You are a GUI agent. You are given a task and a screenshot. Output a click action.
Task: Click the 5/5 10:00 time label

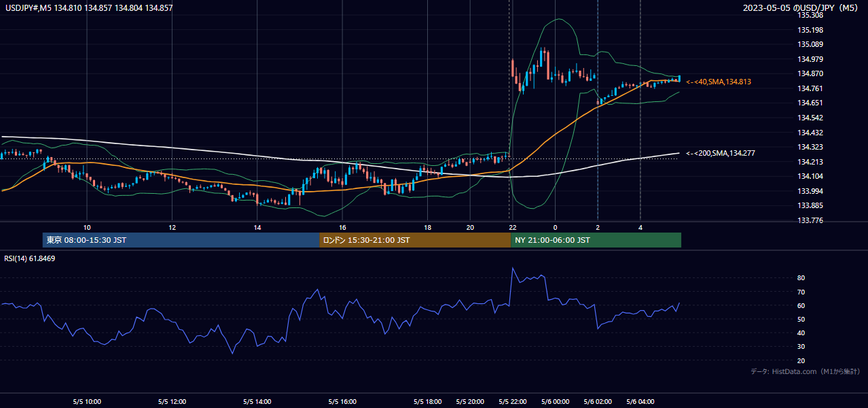87,402
